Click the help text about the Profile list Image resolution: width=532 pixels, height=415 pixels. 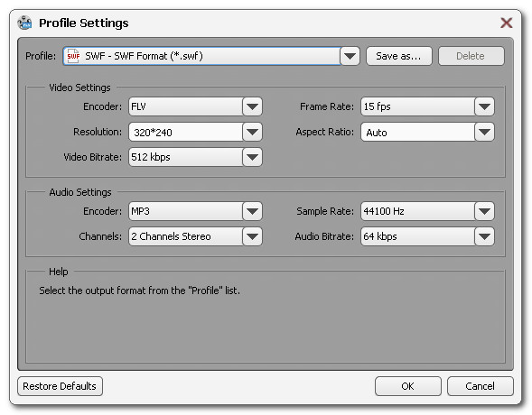click(139, 290)
